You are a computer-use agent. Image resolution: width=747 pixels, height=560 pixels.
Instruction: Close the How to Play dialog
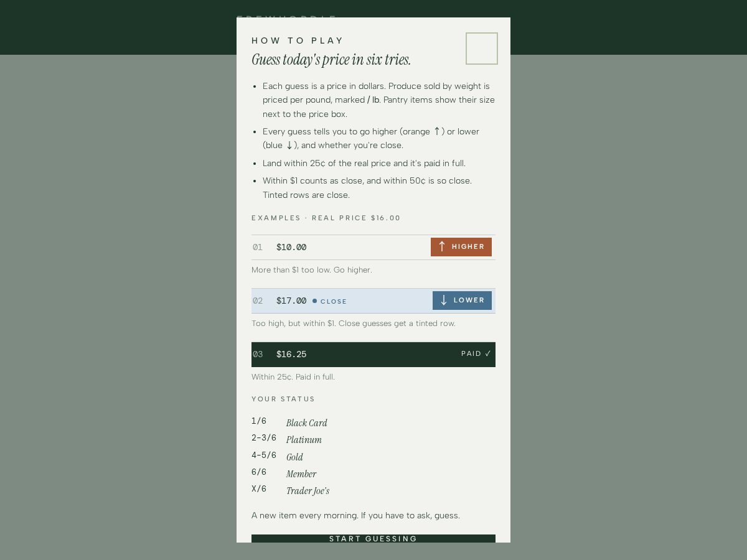tap(482, 49)
